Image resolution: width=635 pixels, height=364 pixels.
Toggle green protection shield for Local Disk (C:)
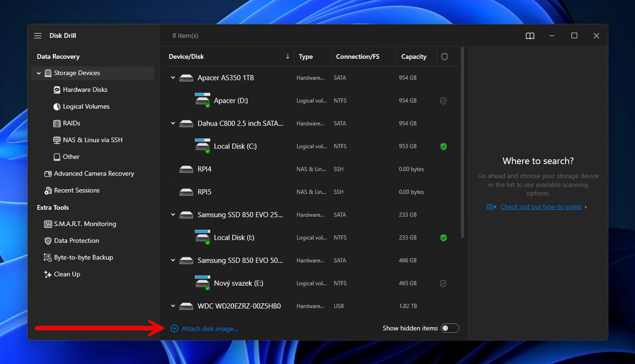click(443, 147)
